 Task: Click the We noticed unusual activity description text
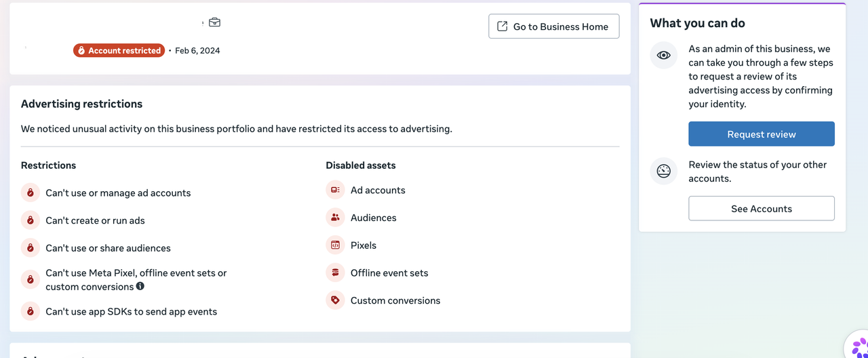(x=237, y=129)
